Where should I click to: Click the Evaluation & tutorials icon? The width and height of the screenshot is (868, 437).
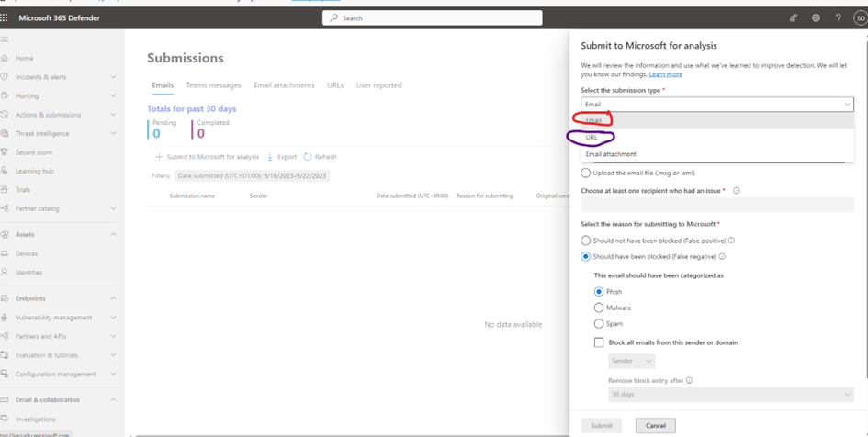pyautogui.click(x=5, y=355)
